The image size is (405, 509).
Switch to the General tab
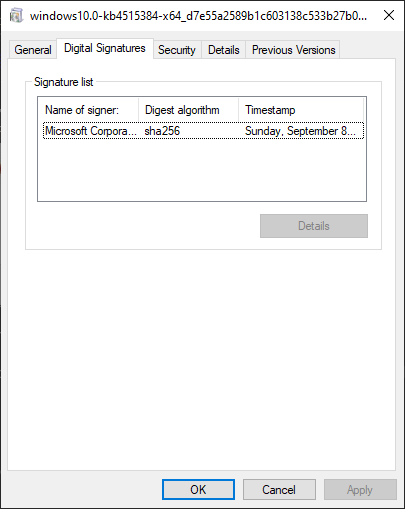(x=33, y=50)
